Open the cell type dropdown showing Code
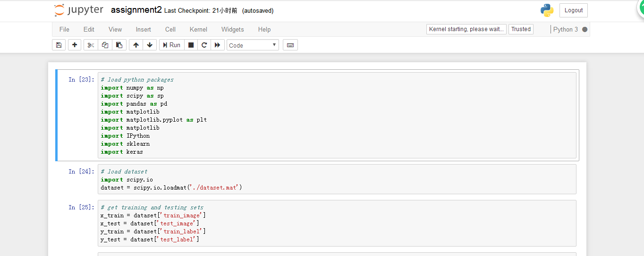This screenshot has width=644, height=256. 253,45
